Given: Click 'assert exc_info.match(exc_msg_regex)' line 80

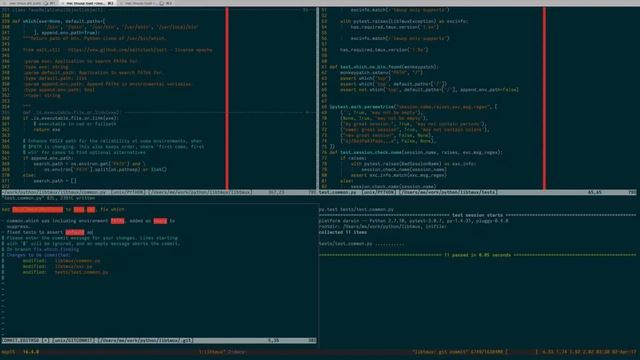Looking at the screenshot, I should pos(398,175).
